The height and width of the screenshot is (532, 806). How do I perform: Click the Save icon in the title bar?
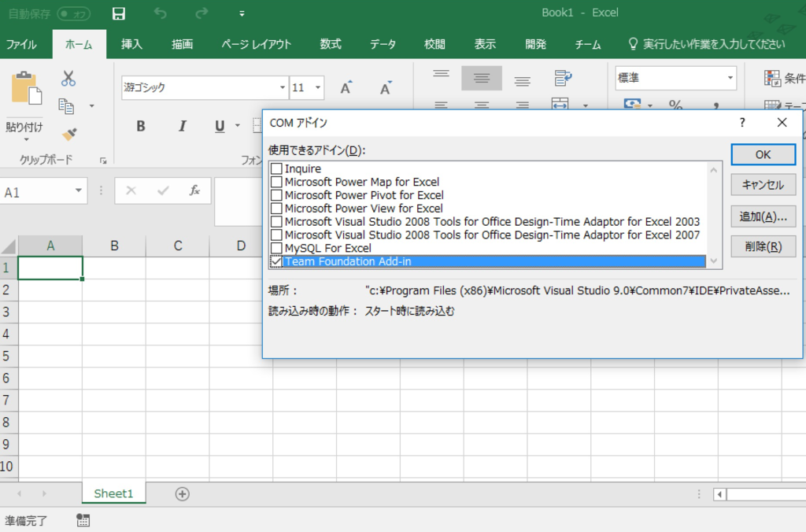coord(119,13)
